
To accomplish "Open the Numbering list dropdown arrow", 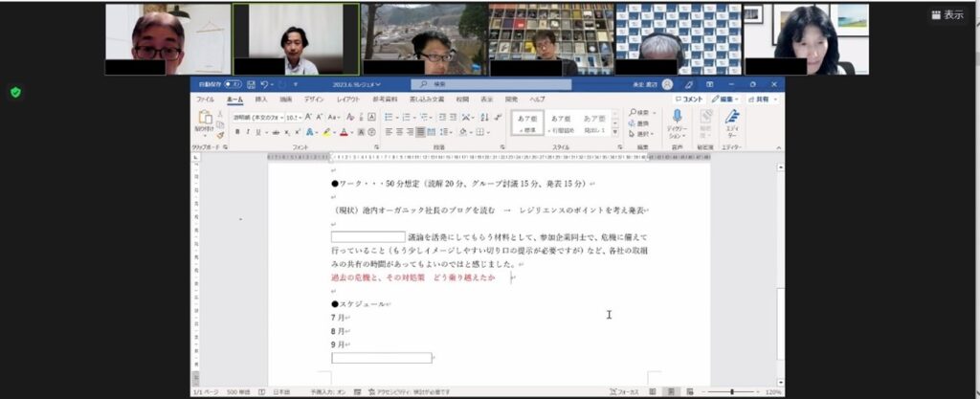I will [413, 117].
